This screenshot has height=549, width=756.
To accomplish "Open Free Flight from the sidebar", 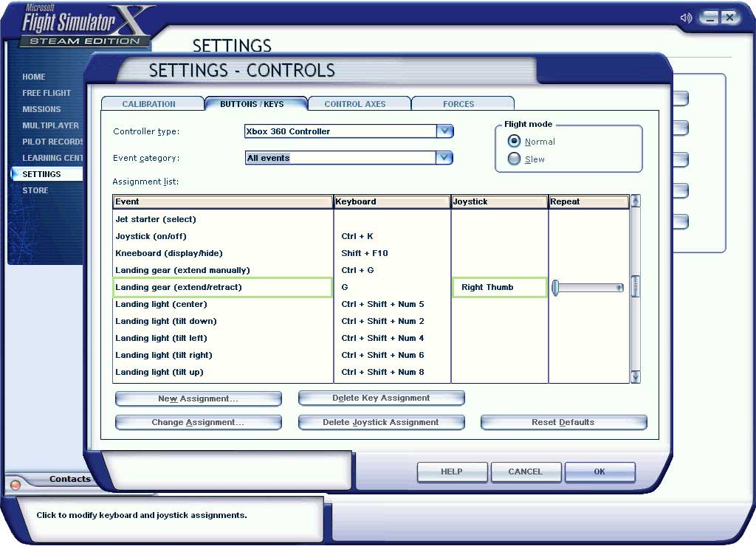I will pos(47,93).
